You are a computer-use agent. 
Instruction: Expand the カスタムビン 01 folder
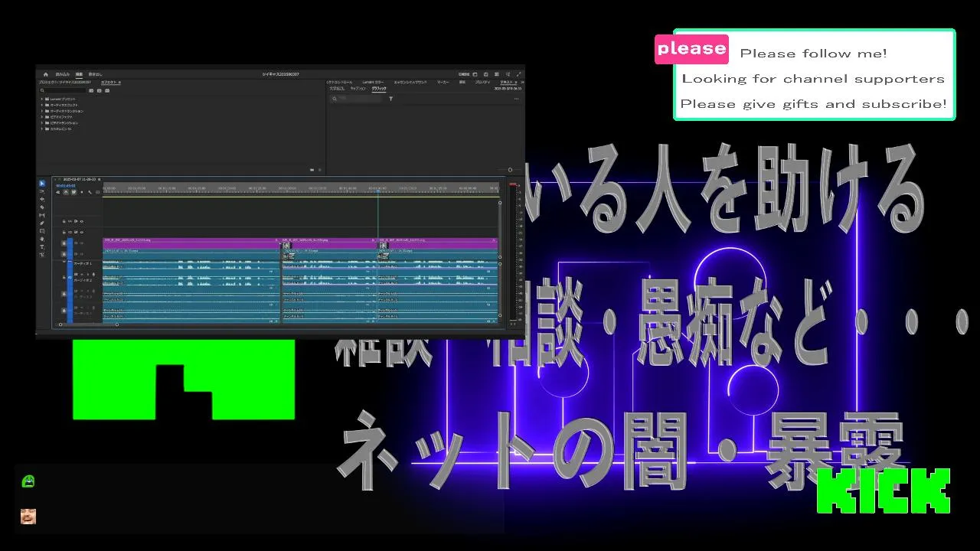(42, 129)
